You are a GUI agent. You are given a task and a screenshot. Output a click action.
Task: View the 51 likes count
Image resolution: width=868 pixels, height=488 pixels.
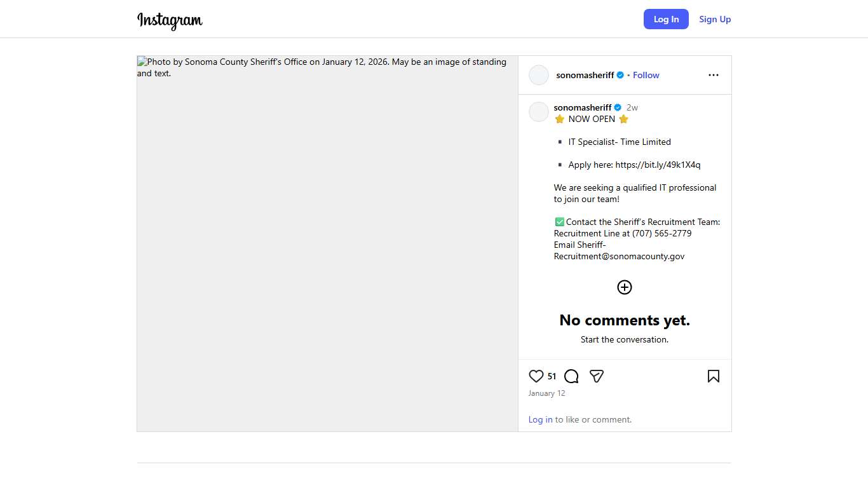(x=552, y=376)
